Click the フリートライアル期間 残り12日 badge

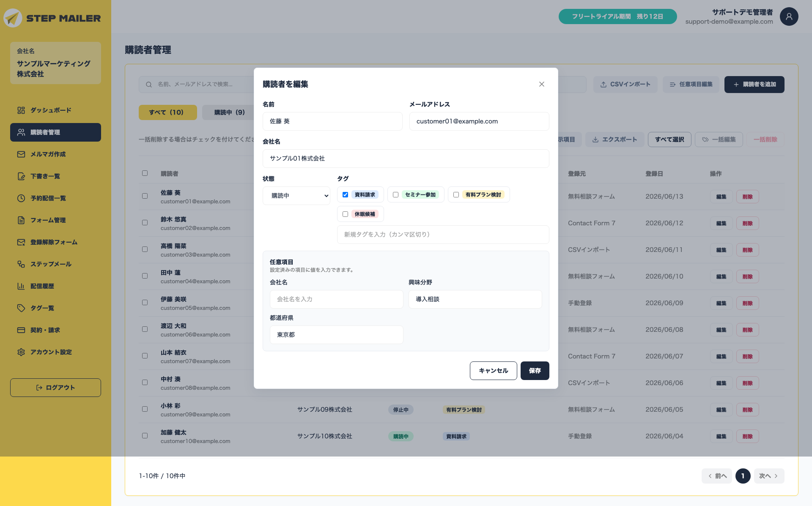(617, 16)
